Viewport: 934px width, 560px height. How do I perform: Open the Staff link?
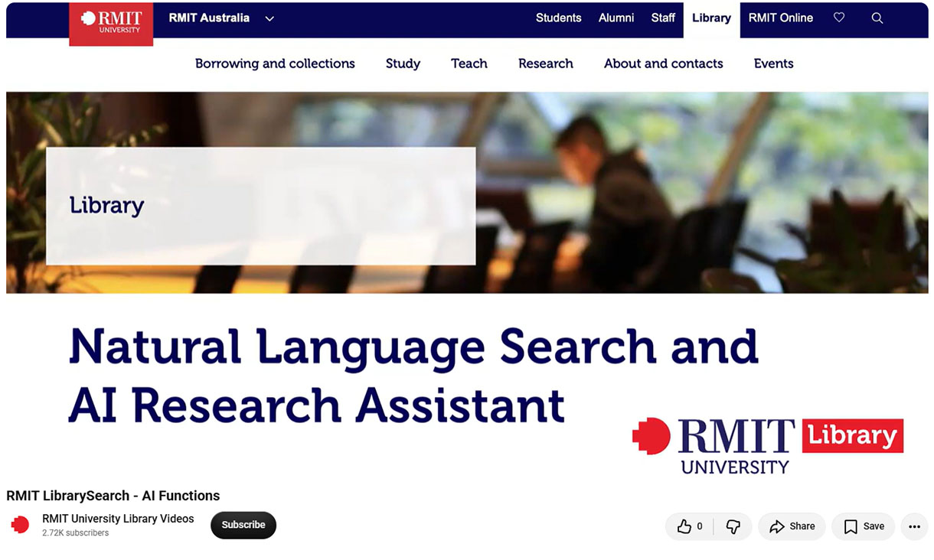[663, 18]
